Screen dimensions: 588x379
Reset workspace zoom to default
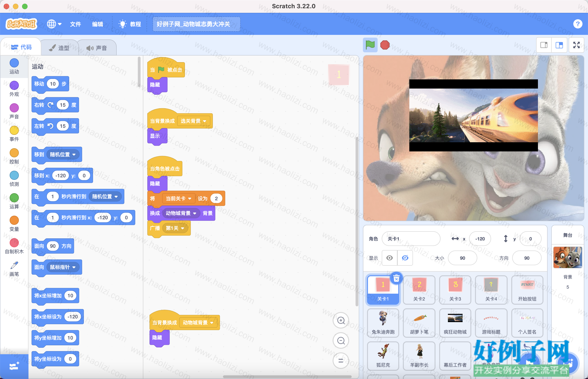(x=341, y=361)
